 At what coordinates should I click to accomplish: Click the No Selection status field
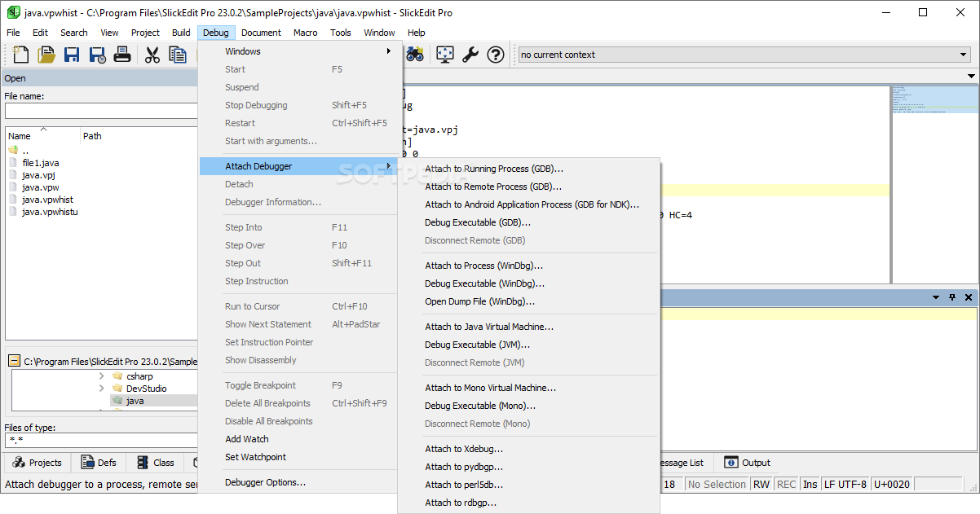(x=717, y=484)
